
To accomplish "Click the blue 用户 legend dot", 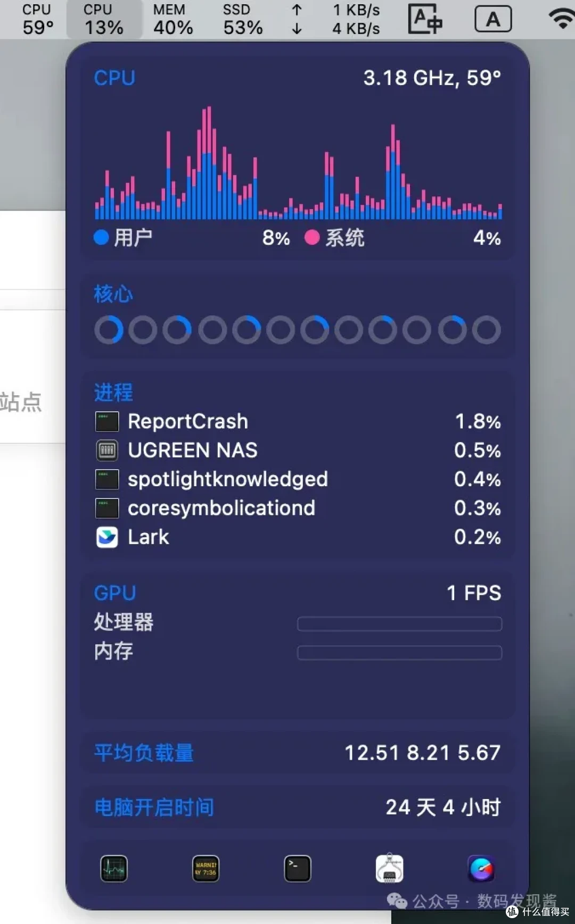I will (101, 237).
